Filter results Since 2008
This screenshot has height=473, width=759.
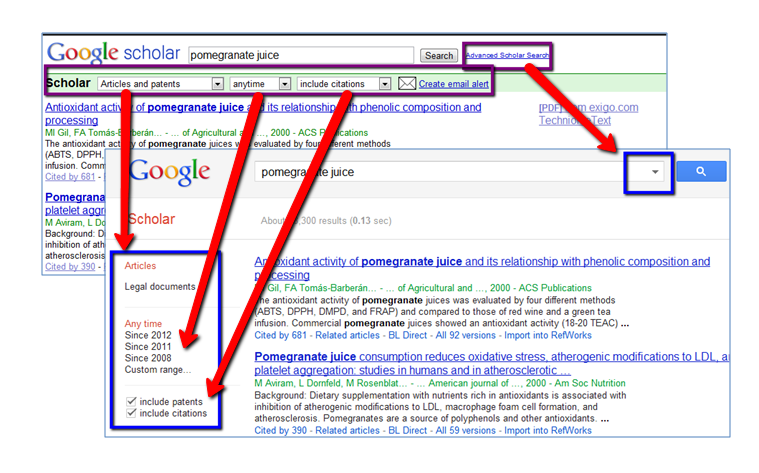148,358
